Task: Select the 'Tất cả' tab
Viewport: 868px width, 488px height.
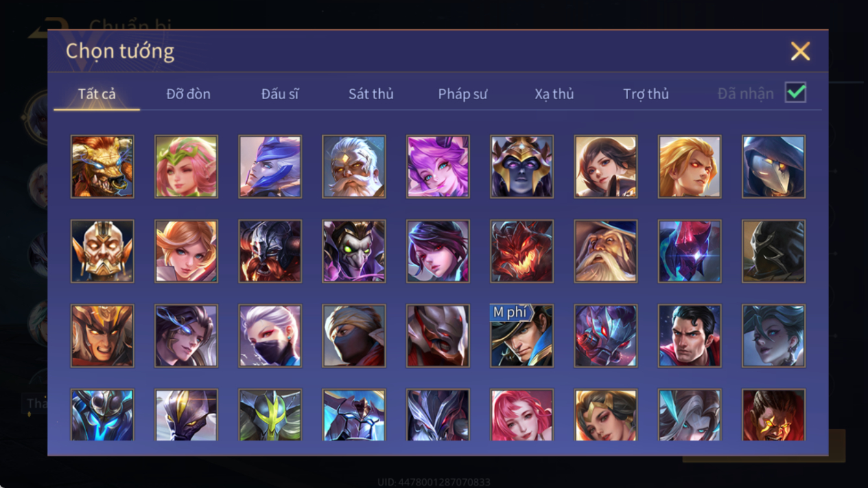Action: 97,94
